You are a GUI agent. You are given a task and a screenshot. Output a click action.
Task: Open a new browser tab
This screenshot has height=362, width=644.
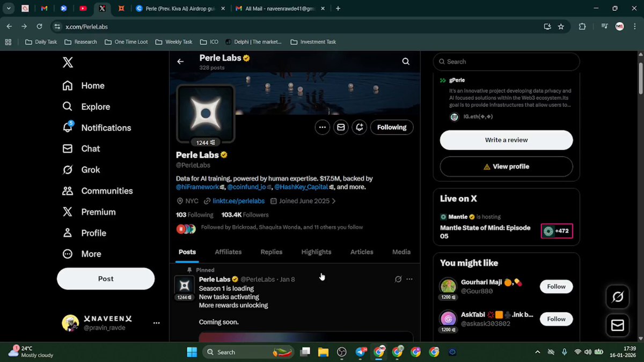point(338,9)
